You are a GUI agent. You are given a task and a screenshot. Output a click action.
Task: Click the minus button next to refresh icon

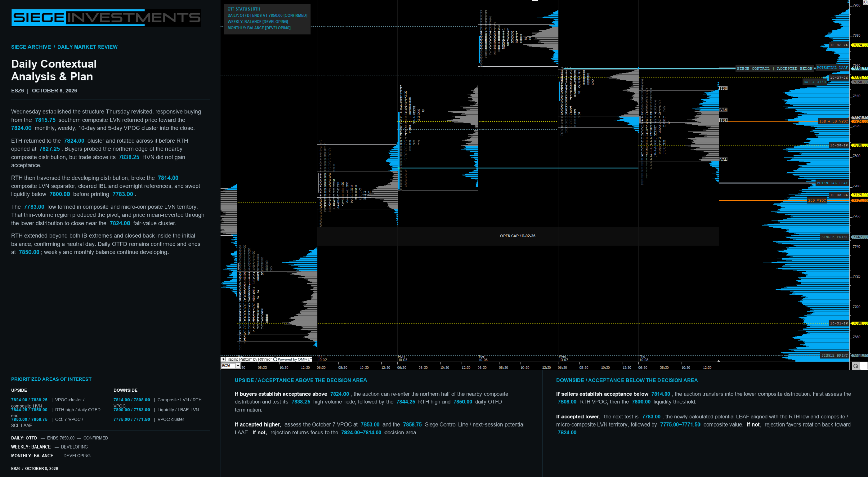(864, 366)
